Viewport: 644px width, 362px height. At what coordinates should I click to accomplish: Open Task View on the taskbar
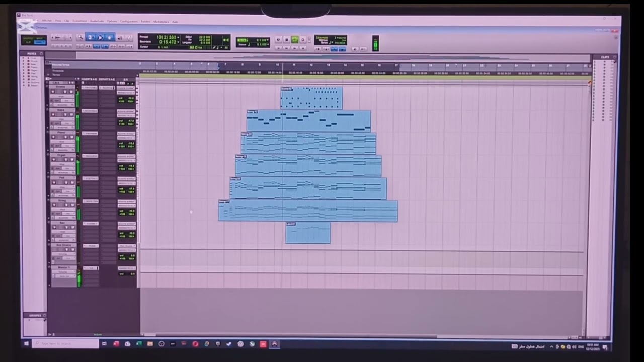click(x=104, y=344)
